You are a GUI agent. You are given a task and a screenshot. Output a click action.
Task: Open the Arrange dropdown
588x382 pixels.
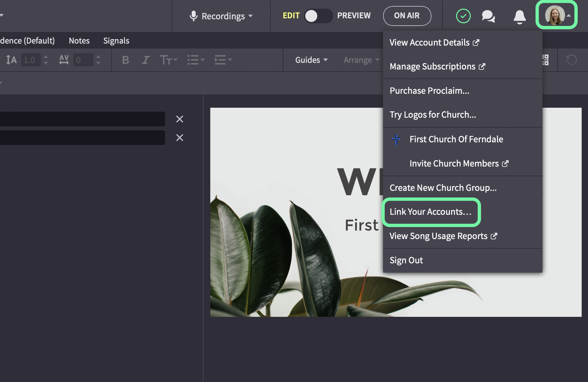point(361,60)
